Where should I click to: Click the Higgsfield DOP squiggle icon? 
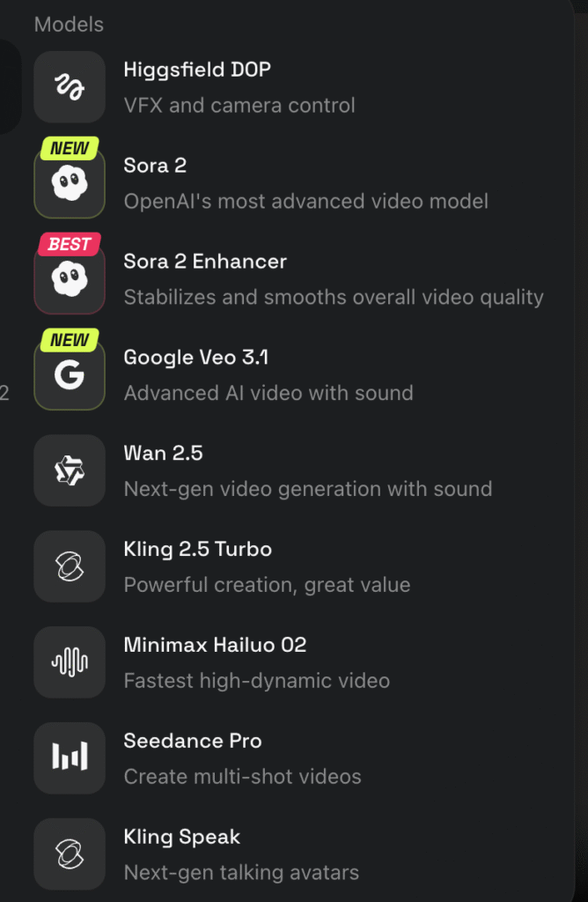point(69,86)
